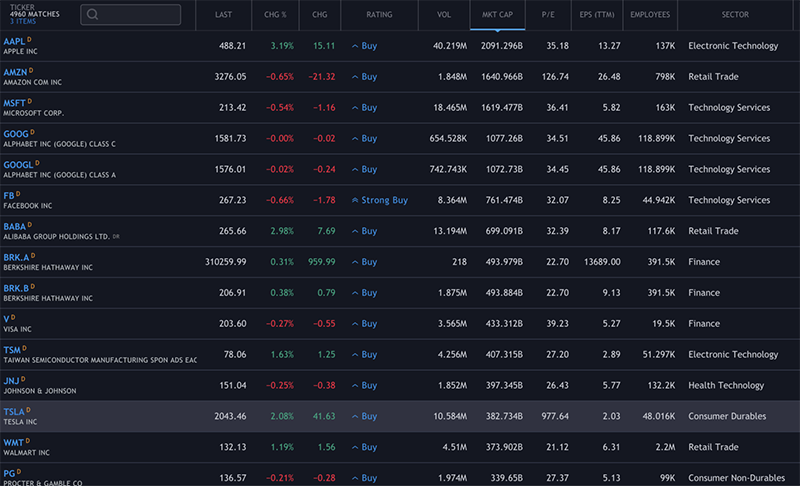Click the delayed-data D icon next to AMZN
Viewport: 800px width, 486px height.
(31, 70)
